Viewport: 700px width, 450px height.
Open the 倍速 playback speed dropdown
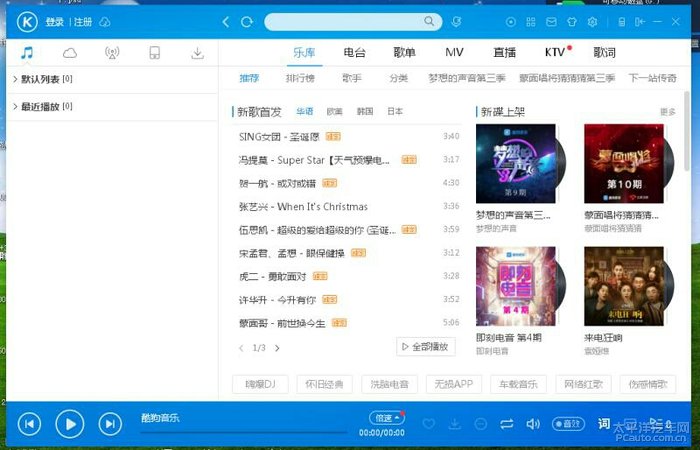387,418
